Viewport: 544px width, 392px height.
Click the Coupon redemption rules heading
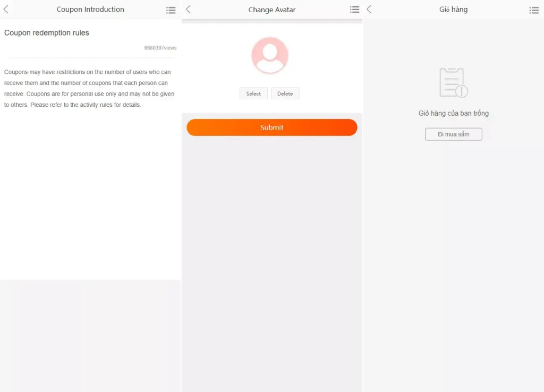[47, 32]
